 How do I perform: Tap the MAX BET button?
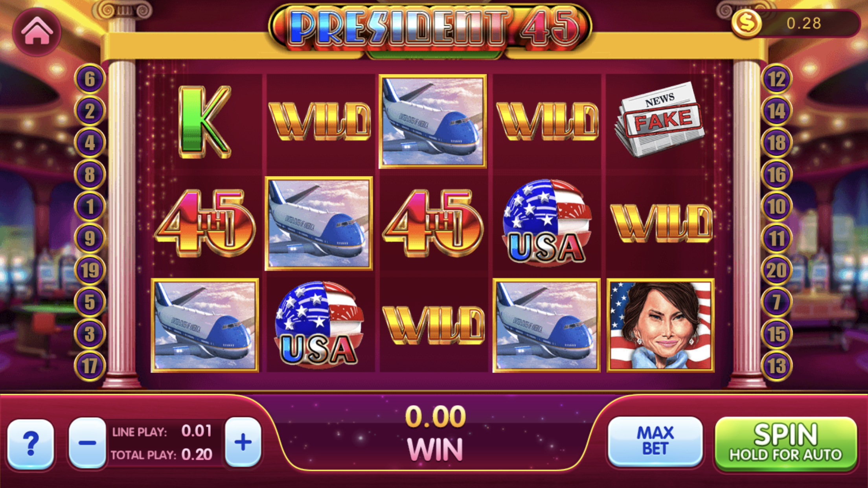[655, 441]
